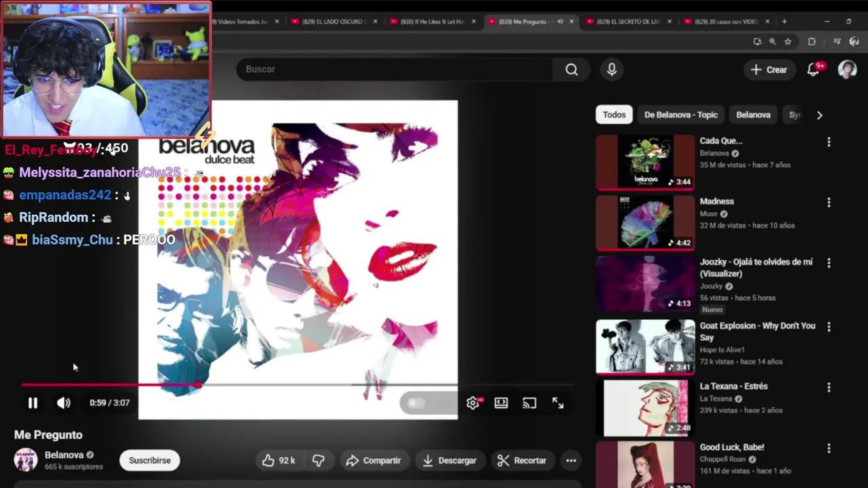
Task: Open the Belanova channel avatar
Action: [x=26, y=460]
